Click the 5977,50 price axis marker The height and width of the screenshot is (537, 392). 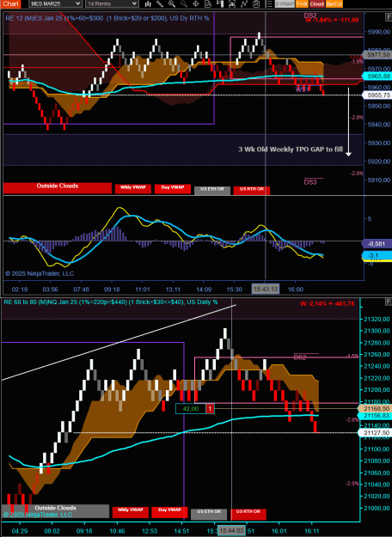tap(377, 54)
